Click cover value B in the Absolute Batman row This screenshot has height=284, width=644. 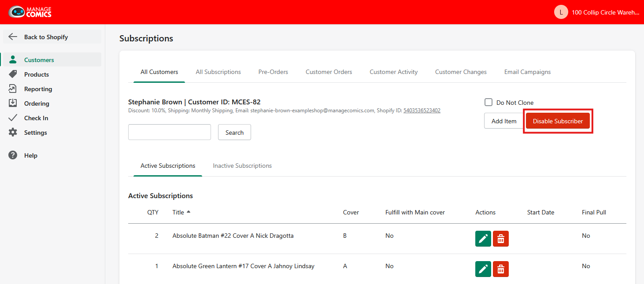[345, 236]
